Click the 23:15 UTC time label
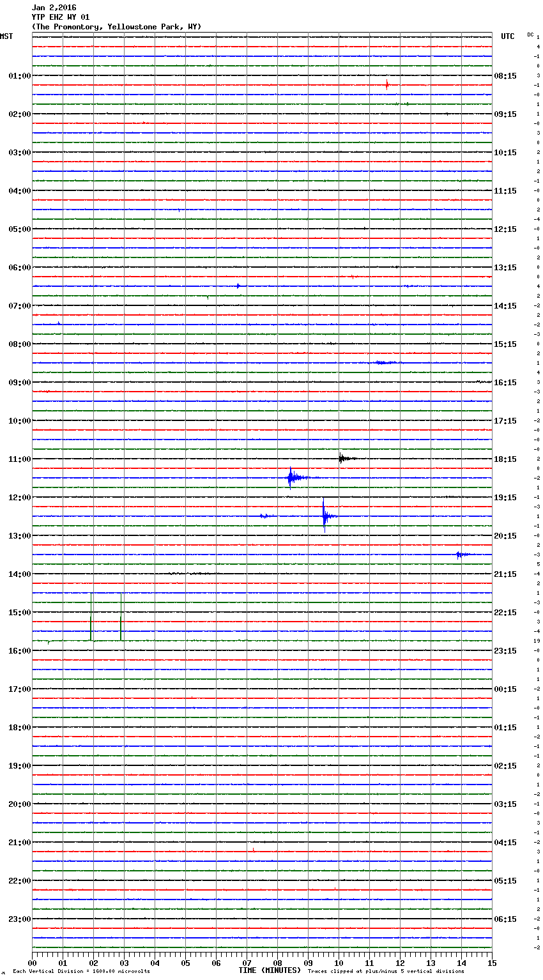543x980 pixels. 505,651
